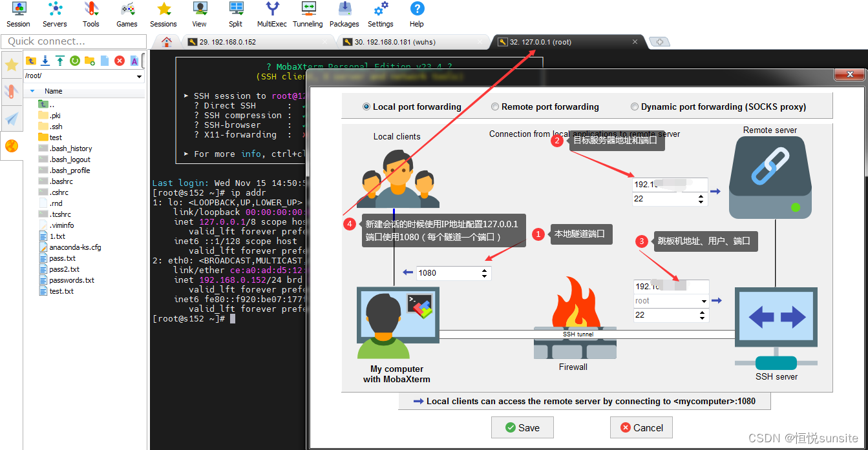
Task: Click the remote server IP address field
Action: coord(670,185)
